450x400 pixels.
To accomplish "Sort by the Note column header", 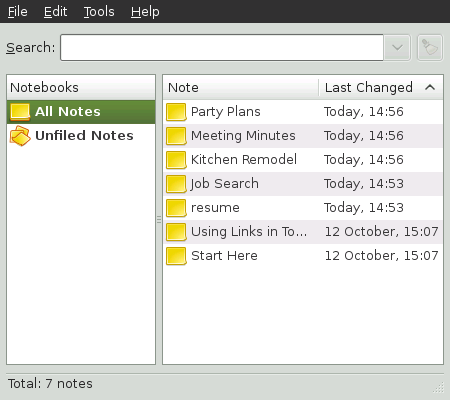I will tap(241, 87).
